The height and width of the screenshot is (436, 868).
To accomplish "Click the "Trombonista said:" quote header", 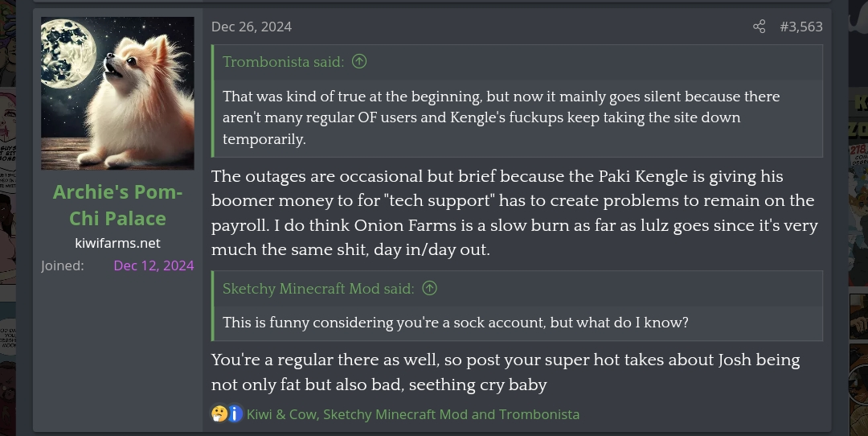I will [283, 62].
